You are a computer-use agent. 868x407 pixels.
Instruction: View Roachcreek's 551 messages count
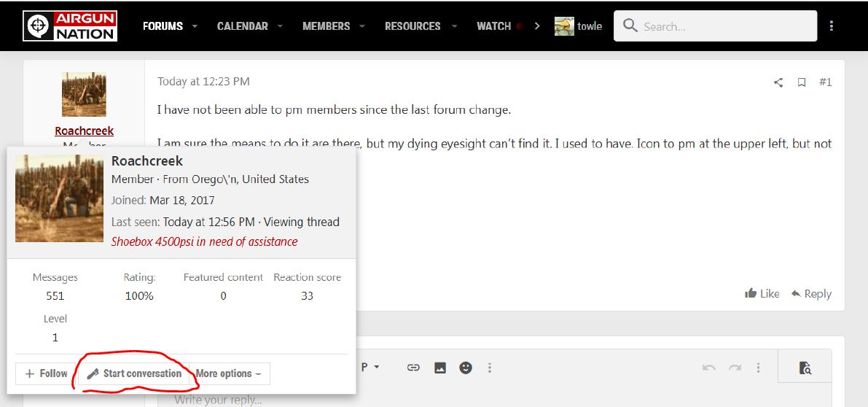coord(55,295)
